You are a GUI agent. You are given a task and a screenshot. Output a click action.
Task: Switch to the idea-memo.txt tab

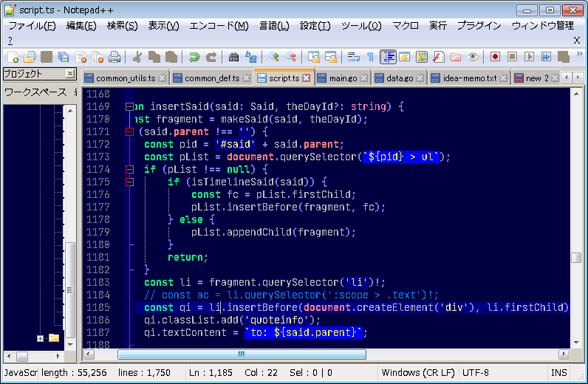point(470,78)
